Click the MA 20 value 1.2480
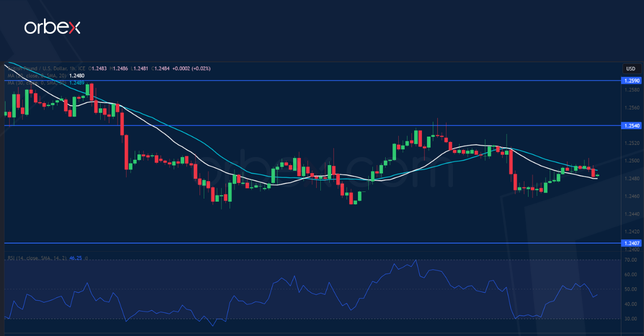Screen dimensions: 644x336 77,76
